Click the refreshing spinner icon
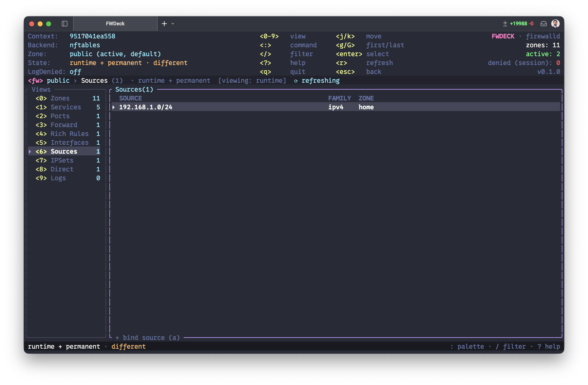Viewport: 588px width, 385px height. pyautogui.click(x=296, y=81)
